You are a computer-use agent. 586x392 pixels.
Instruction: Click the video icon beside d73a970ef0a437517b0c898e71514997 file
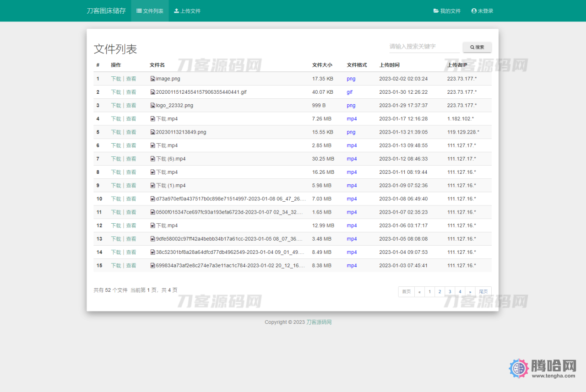pyautogui.click(x=153, y=199)
